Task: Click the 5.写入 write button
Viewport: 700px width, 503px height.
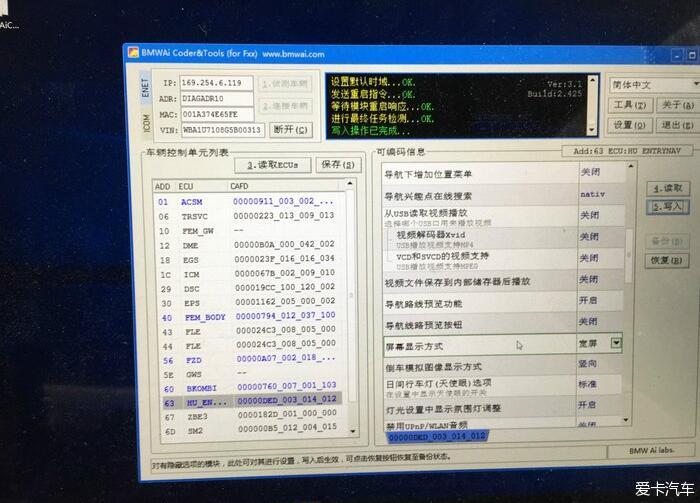Action: point(668,207)
